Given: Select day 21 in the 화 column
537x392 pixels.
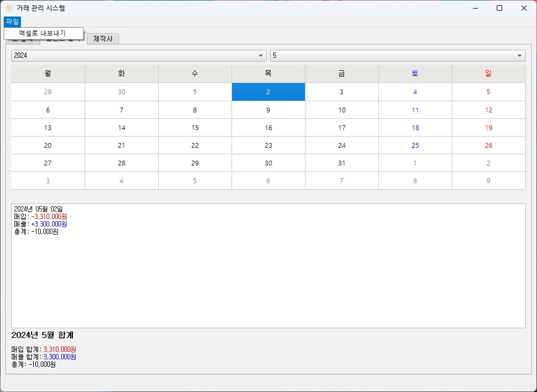Looking at the screenshot, I should pyautogui.click(x=121, y=146).
